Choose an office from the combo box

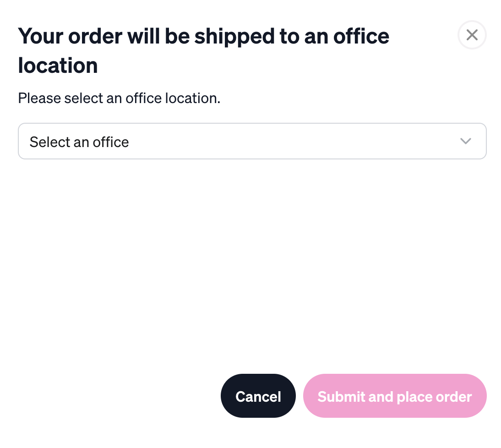[x=252, y=141]
